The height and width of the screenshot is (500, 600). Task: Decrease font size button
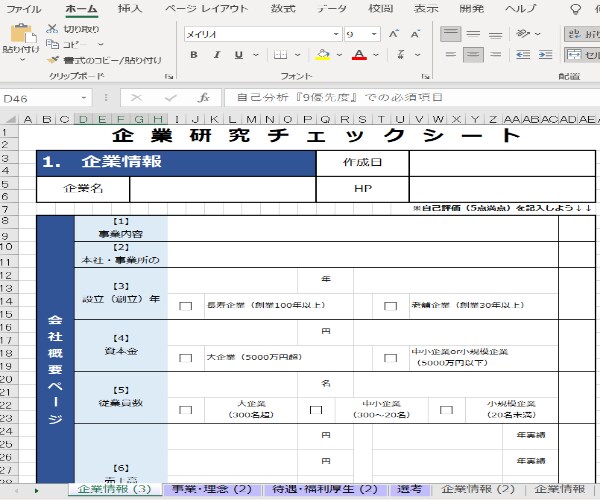click(x=415, y=34)
